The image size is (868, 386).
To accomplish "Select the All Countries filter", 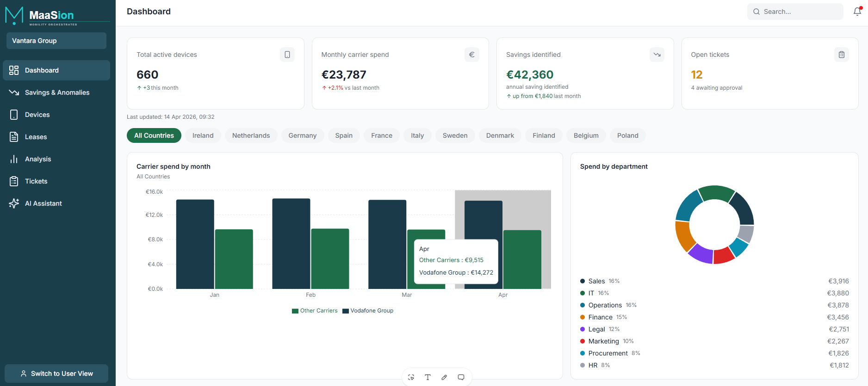I will point(154,135).
